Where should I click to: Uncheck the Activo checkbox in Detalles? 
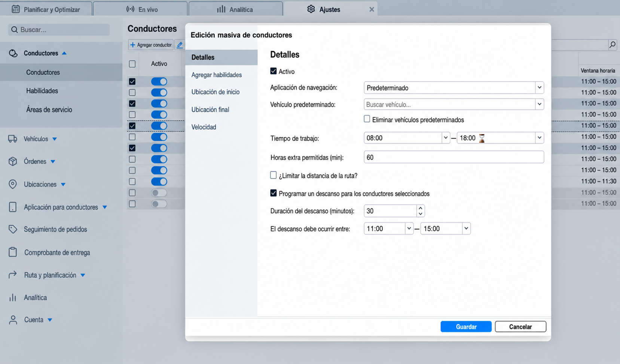[x=274, y=71]
